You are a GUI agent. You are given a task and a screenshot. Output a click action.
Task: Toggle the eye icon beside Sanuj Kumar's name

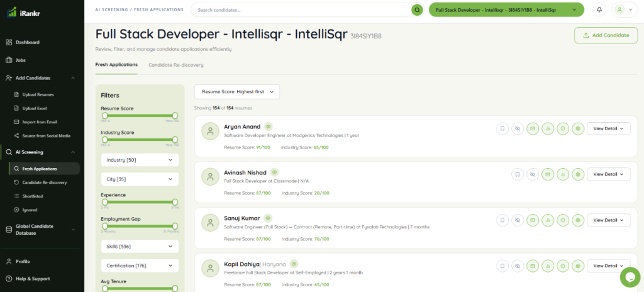(268, 218)
